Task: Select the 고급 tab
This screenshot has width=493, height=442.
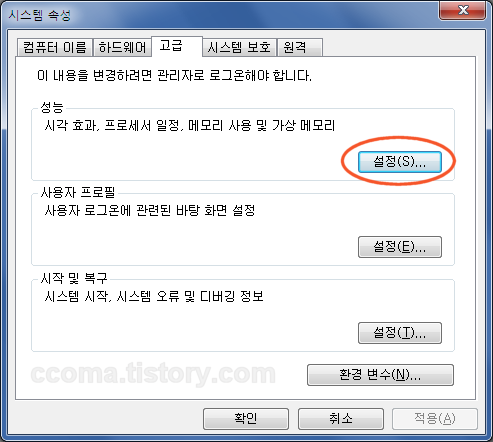Action: pos(177,46)
